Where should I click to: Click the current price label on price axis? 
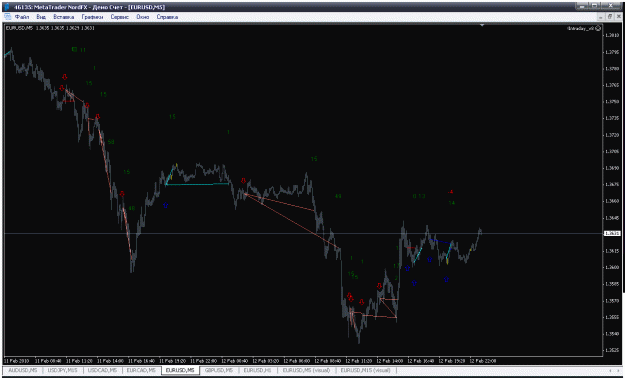tap(613, 233)
